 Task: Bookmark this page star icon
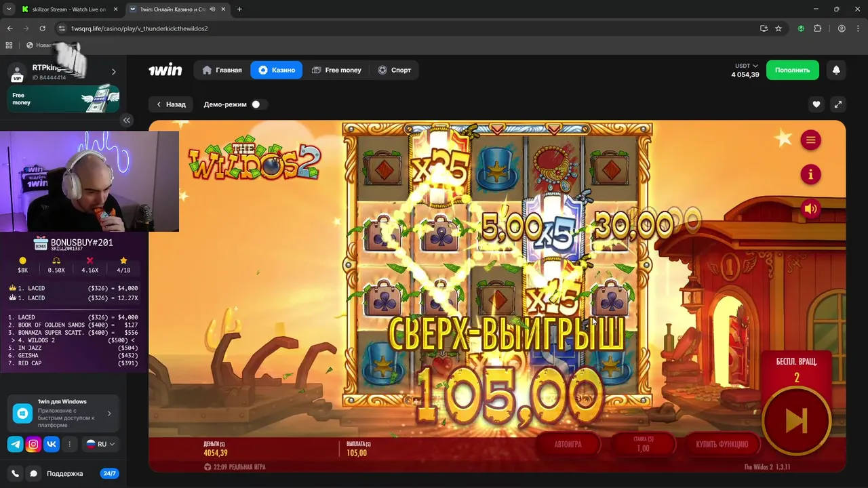(778, 28)
